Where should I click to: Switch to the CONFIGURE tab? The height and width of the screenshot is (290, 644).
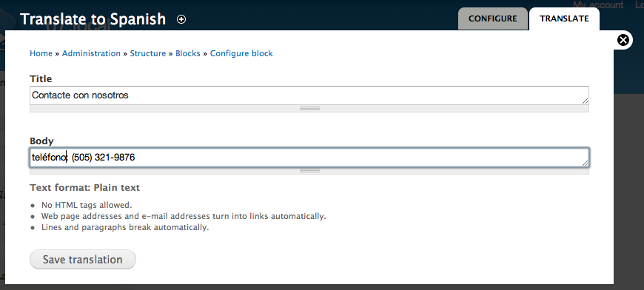tap(492, 18)
